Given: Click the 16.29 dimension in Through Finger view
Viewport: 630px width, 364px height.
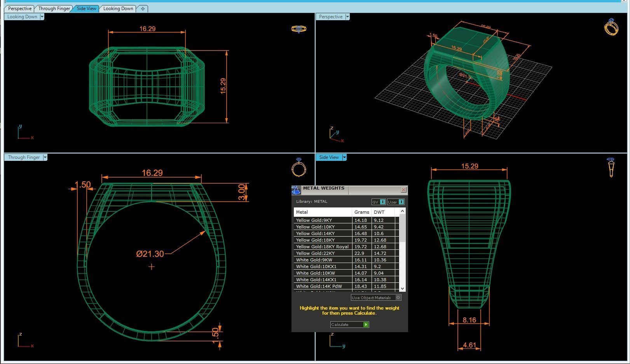Looking at the screenshot, I should (x=152, y=173).
